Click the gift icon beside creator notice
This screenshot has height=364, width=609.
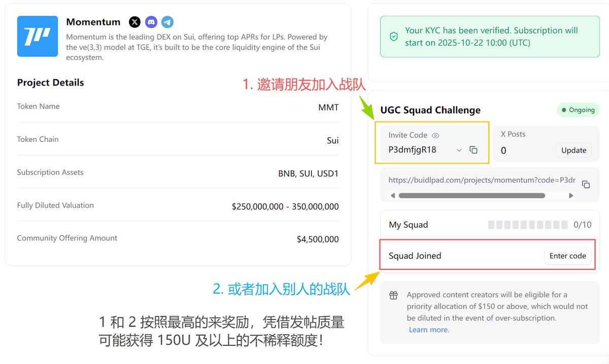(393, 295)
